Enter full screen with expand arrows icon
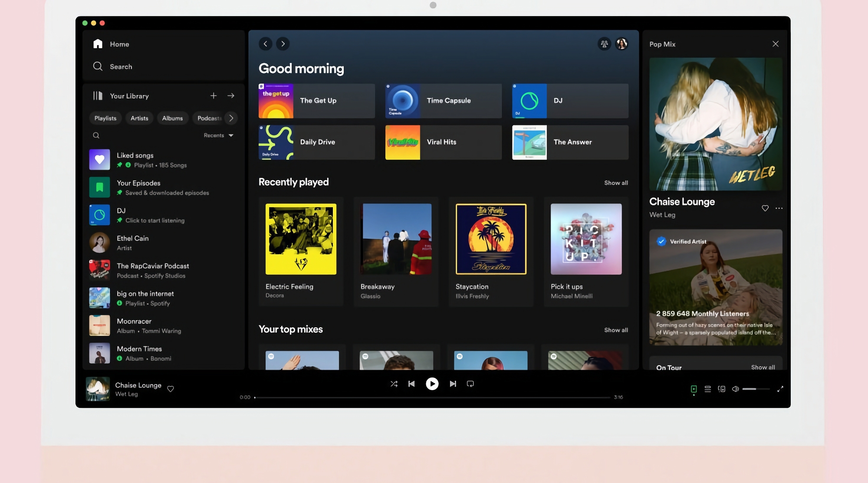The image size is (868, 483). pyautogui.click(x=780, y=389)
